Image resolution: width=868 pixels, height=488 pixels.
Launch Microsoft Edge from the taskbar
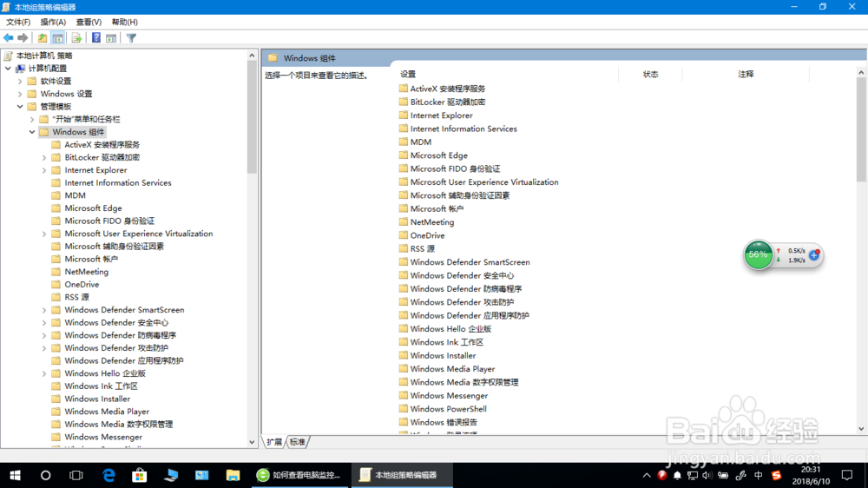[x=108, y=475]
